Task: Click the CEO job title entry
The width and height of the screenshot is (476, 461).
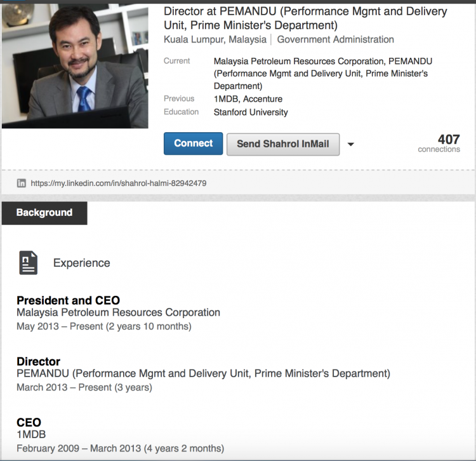Action: (29, 422)
